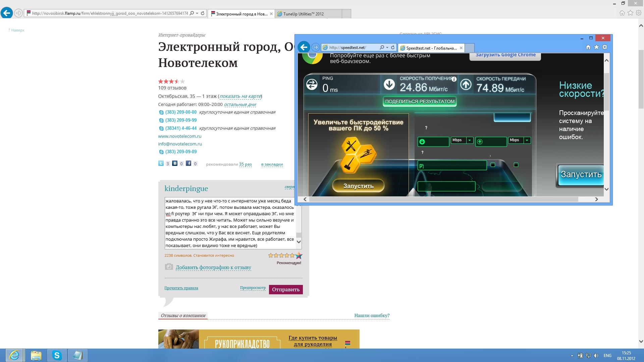
Task: Switch to TuneUp Utilities 2012 tab
Action: [x=309, y=14]
